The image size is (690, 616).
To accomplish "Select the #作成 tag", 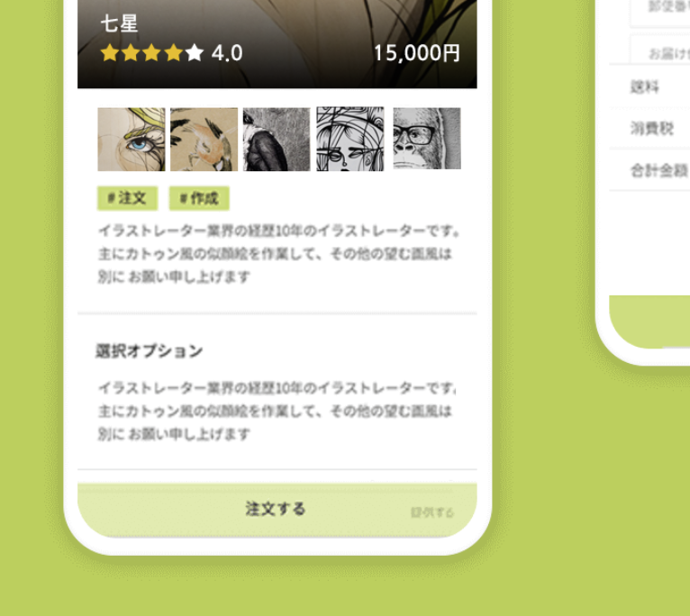I will [199, 198].
